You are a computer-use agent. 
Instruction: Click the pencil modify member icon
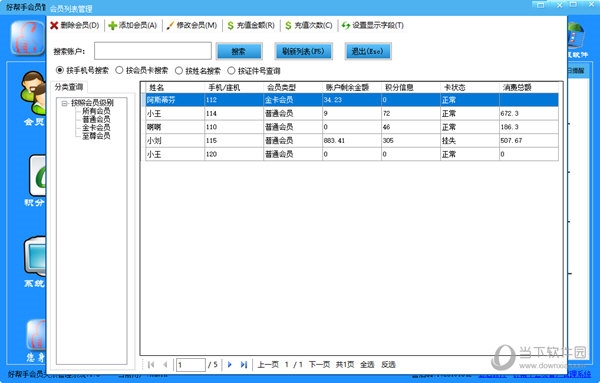[170, 25]
